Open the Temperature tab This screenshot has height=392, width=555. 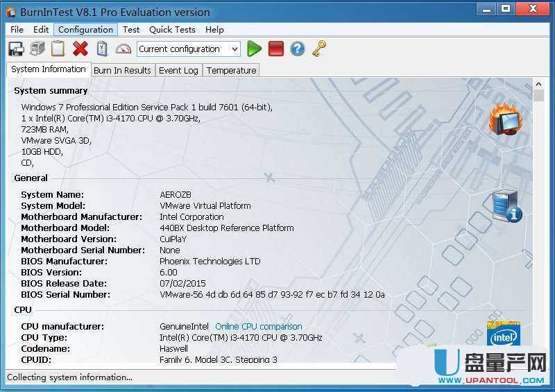(231, 70)
